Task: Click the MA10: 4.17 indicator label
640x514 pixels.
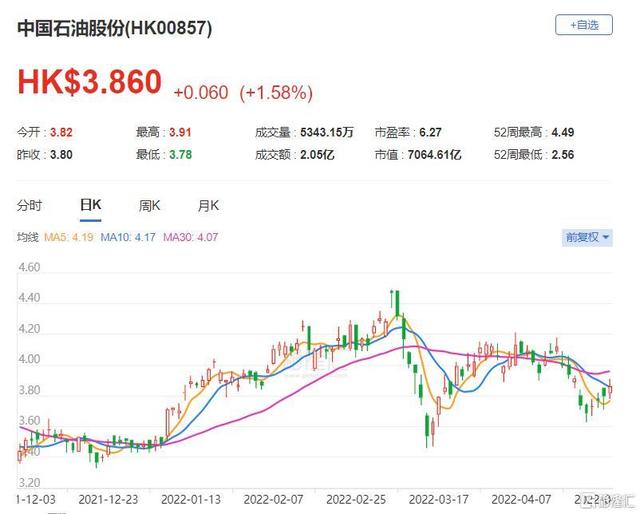Action: point(128,237)
